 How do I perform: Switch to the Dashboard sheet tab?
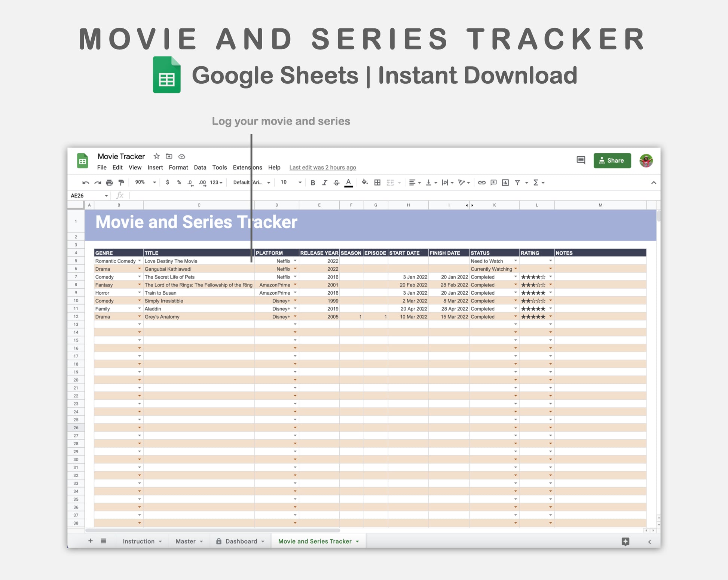(241, 541)
